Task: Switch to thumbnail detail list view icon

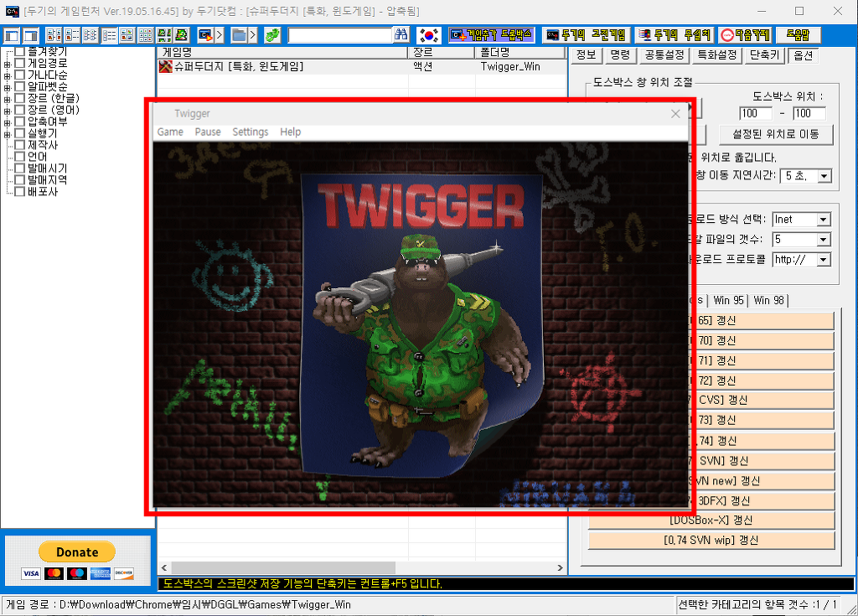Action: coord(72,35)
